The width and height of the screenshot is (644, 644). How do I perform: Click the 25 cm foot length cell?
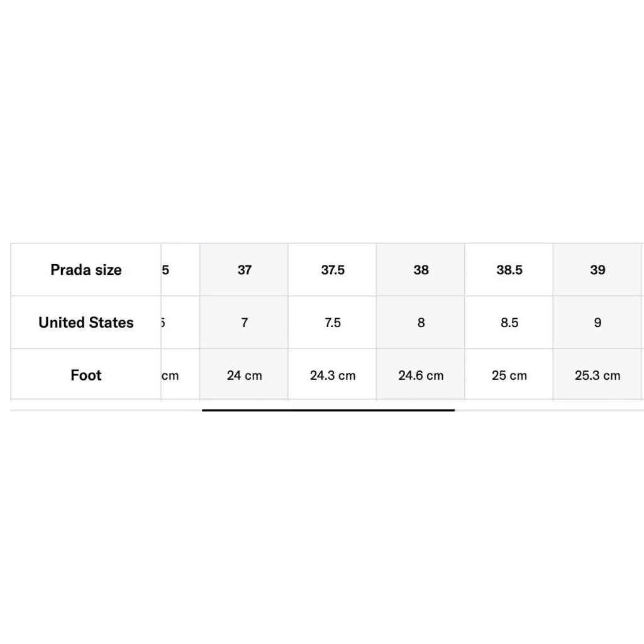coord(509,375)
